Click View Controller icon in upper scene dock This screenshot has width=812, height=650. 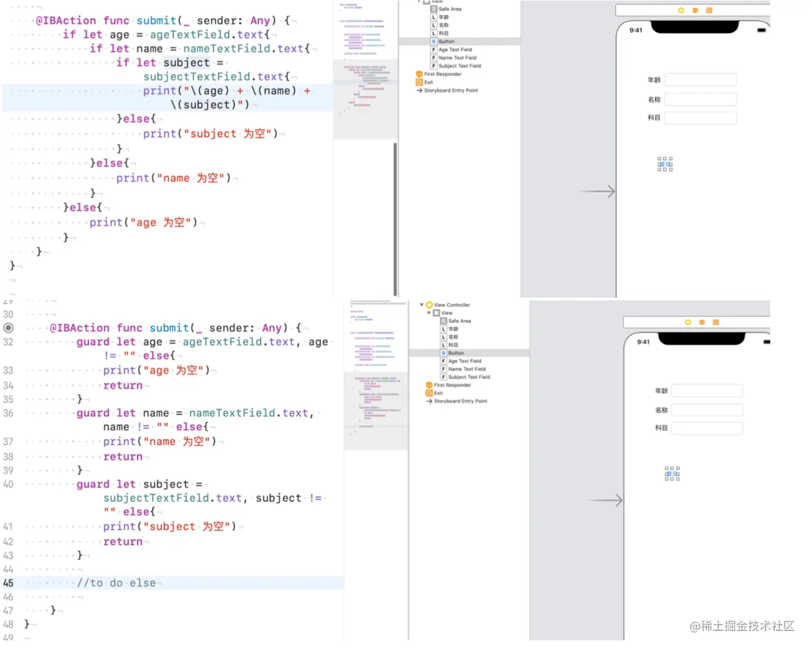(x=681, y=10)
